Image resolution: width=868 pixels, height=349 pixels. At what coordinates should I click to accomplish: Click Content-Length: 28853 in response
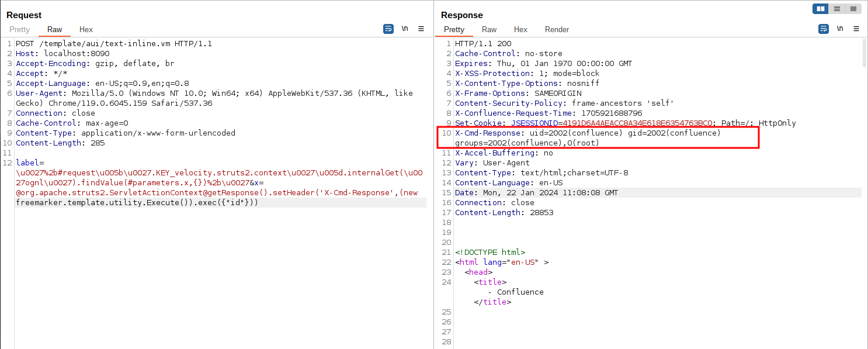(504, 213)
